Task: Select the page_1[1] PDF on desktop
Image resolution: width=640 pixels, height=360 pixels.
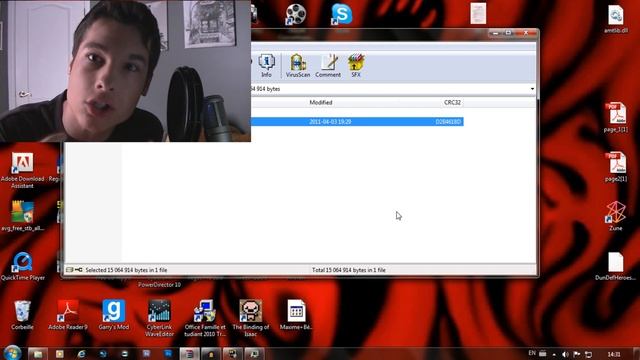Action: [616, 118]
